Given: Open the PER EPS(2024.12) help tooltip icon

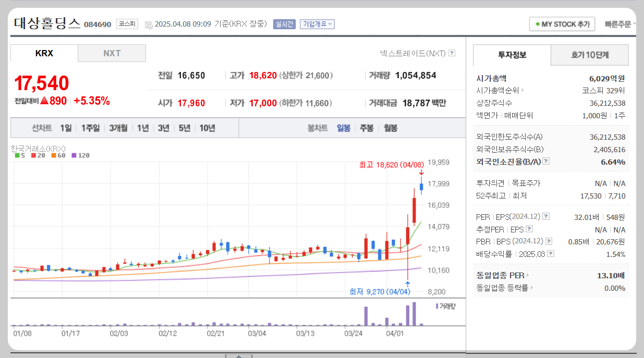Looking at the screenshot, I should tap(546, 217).
